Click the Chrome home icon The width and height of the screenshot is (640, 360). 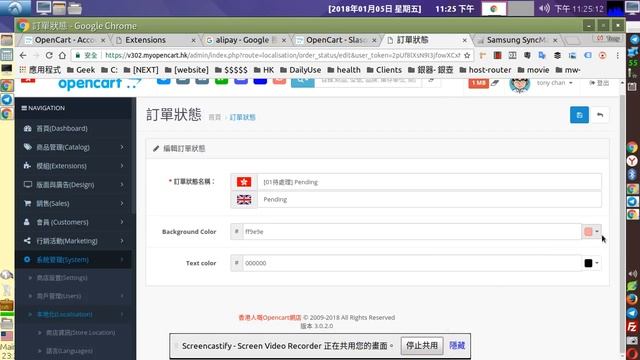coord(62,55)
